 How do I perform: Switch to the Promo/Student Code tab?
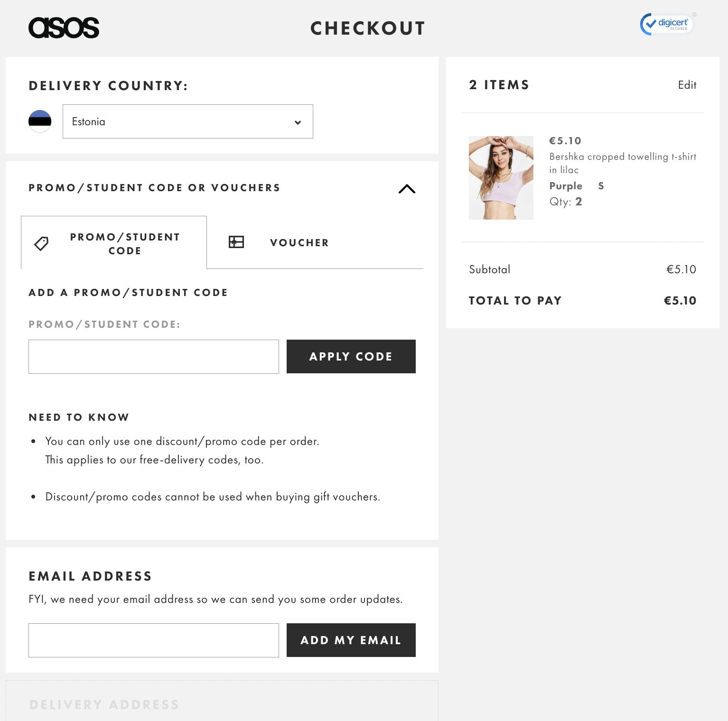point(125,243)
